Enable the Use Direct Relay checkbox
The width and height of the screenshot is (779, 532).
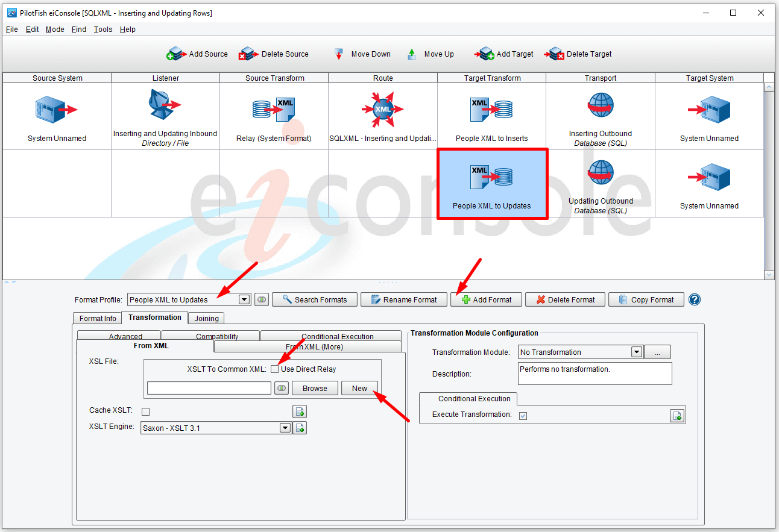pos(274,369)
